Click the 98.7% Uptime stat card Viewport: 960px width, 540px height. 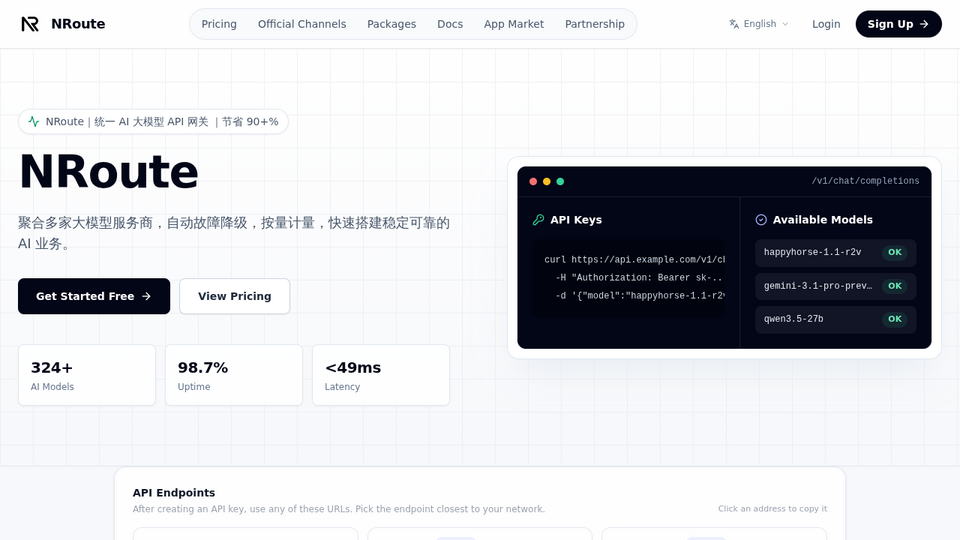pos(234,375)
